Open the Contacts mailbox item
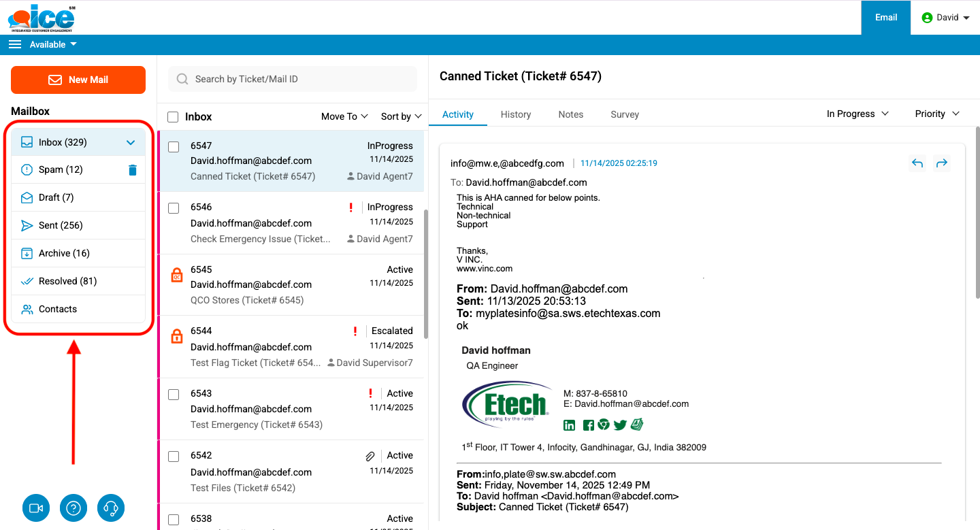The height and width of the screenshot is (530, 980). (x=58, y=309)
